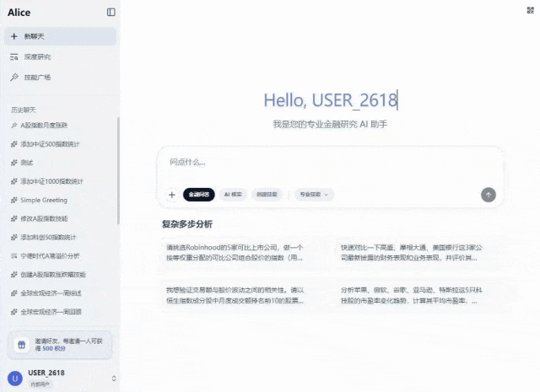Click the invite friends 500 积分 banner
This screenshot has width=540, height=392.
click(60, 345)
